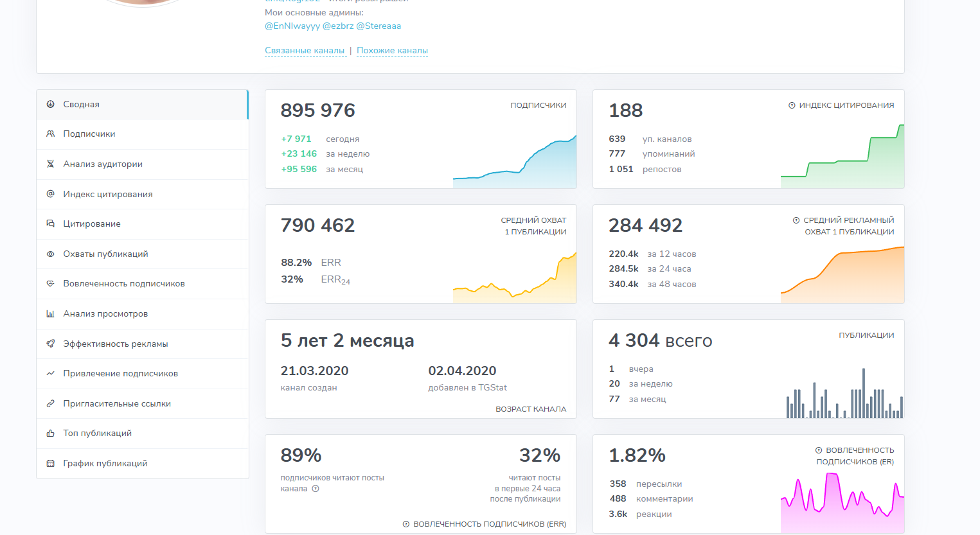
Task: Click the icon beside Вовлеченность подписчиков menu item
Action: [x=51, y=283]
